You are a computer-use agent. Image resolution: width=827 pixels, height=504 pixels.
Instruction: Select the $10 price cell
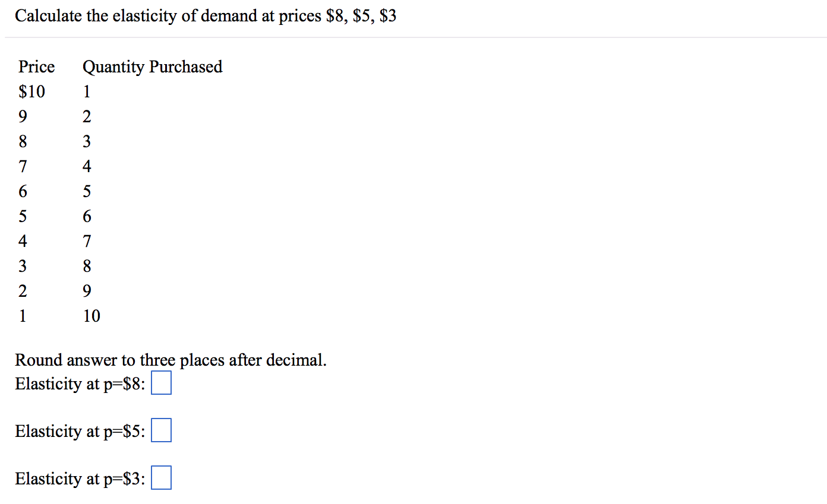(32, 92)
